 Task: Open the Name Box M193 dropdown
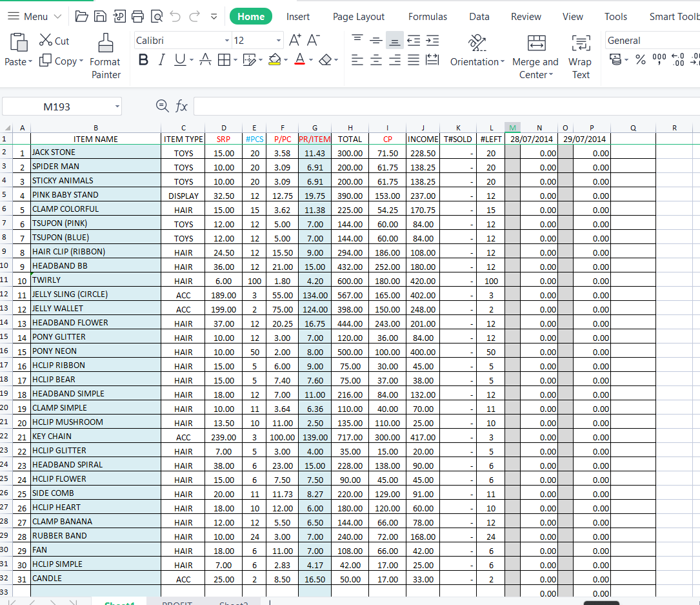coord(117,107)
